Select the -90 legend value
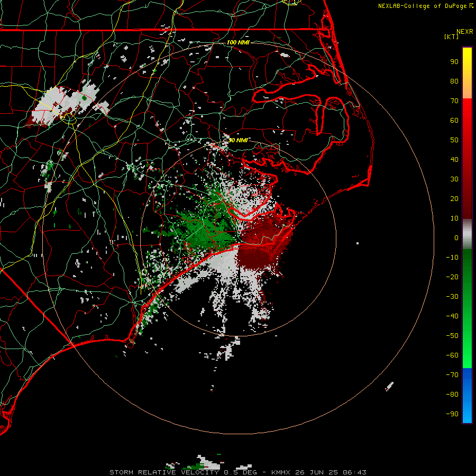This screenshot has width=476, height=476. click(452, 414)
